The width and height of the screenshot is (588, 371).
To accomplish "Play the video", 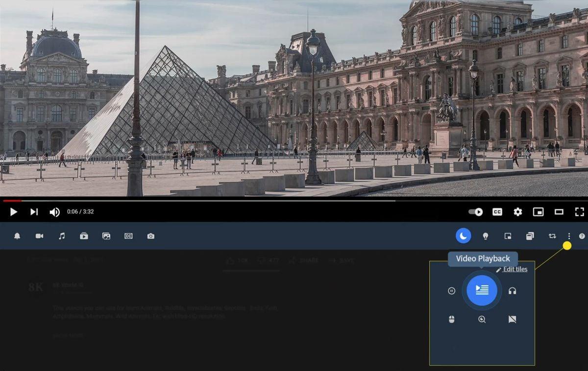I will (13, 212).
